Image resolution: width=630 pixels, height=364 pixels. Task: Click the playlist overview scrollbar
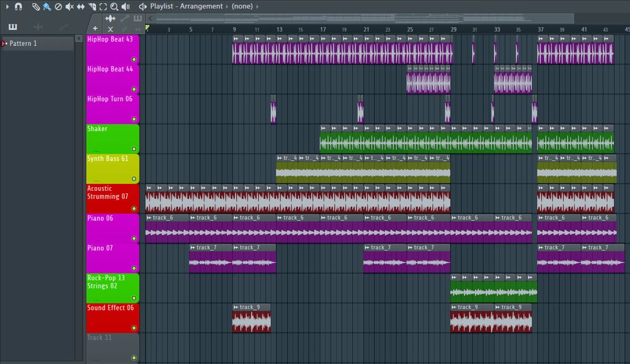(x=364, y=18)
